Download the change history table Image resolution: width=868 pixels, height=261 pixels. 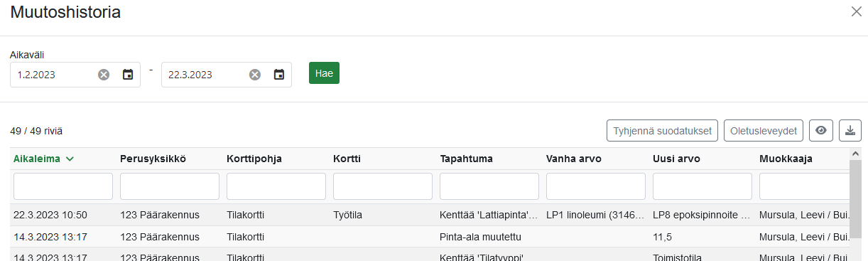(x=850, y=130)
